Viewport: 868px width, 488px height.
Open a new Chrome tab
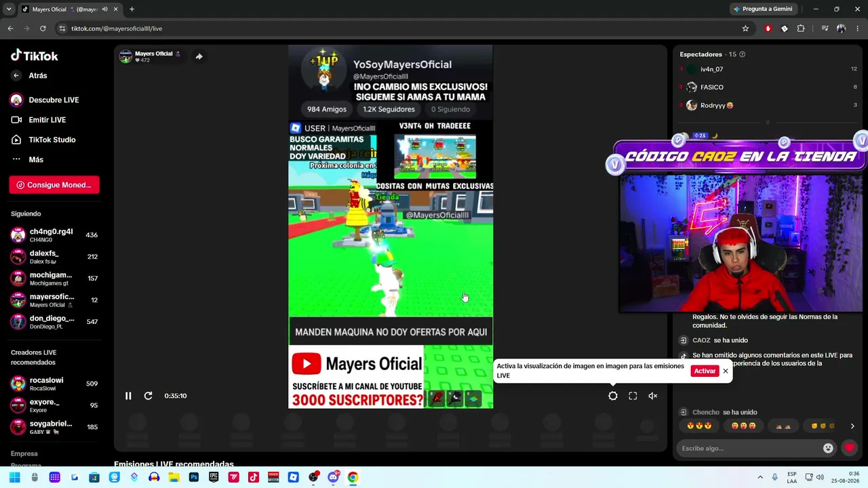132,9
